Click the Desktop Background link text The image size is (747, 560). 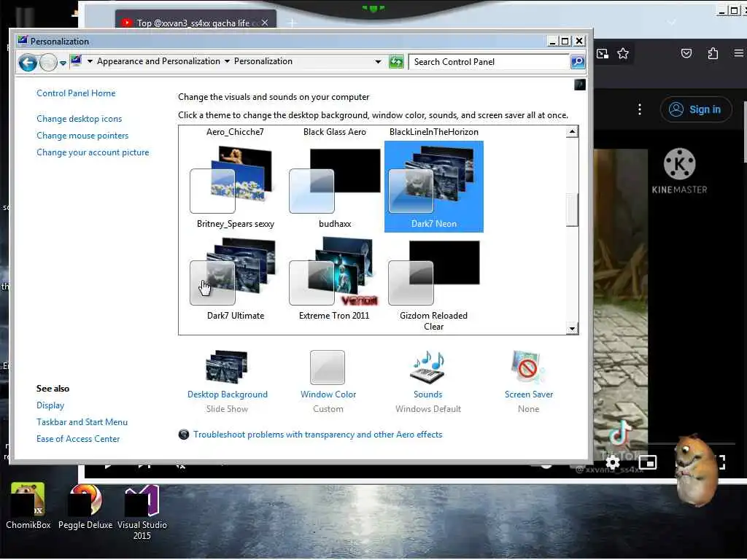coord(228,394)
